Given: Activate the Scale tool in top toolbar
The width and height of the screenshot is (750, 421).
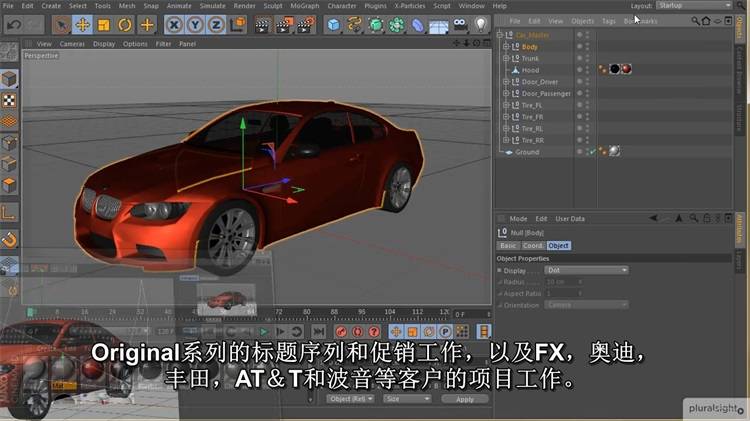Looking at the screenshot, I should (104, 24).
